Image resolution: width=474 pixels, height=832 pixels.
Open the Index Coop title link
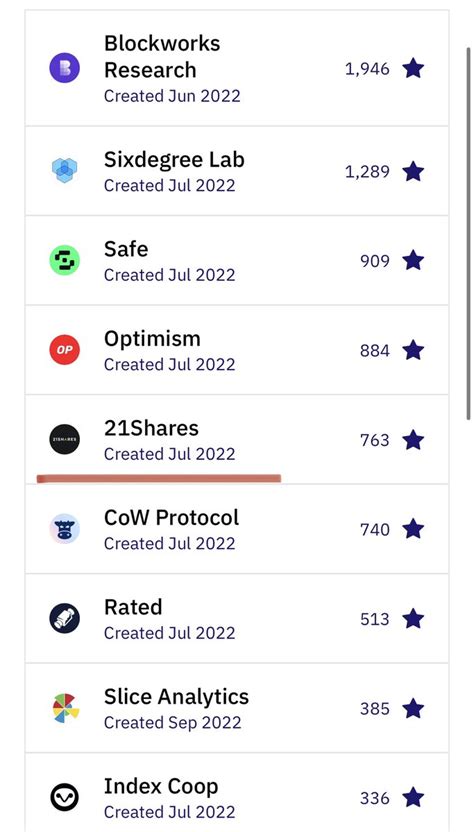point(161,787)
